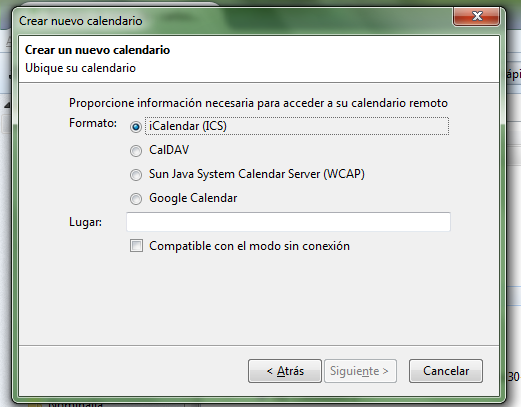This screenshot has height=407, width=521.
Task: Cancel the new calendar wizard
Action: (x=446, y=371)
